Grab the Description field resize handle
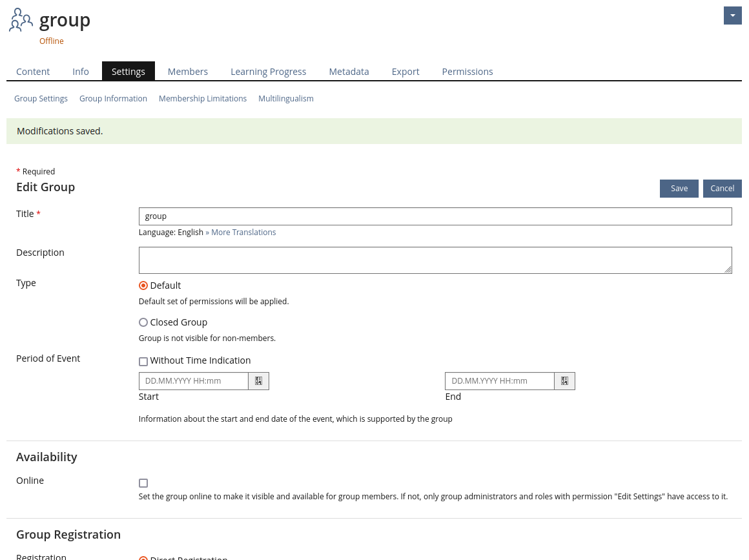Viewport: 749px width, 560px height. point(728,270)
